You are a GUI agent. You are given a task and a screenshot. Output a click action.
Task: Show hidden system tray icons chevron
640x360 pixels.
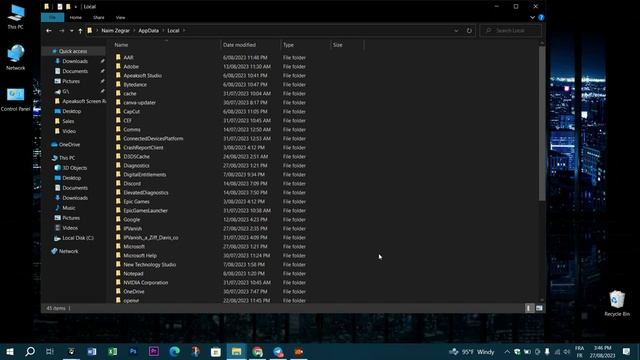click(507, 351)
